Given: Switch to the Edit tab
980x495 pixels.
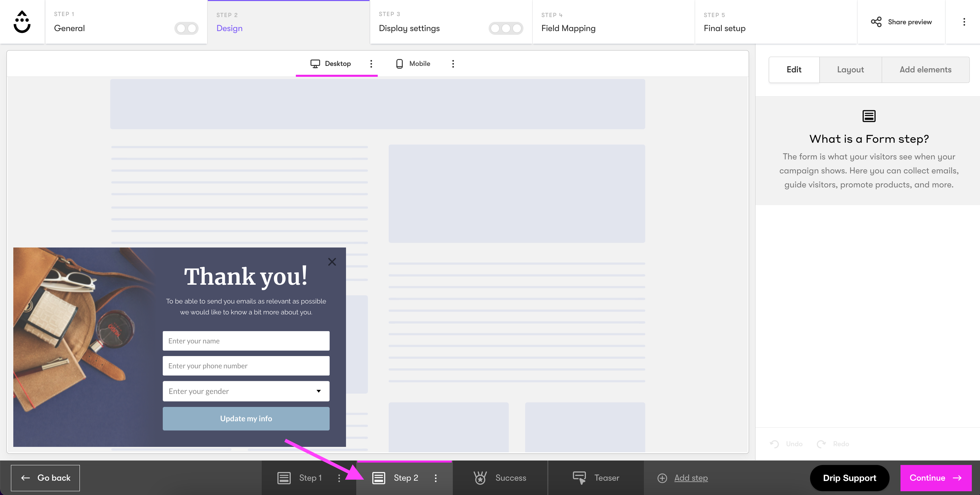Looking at the screenshot, I should coord(794,70).
